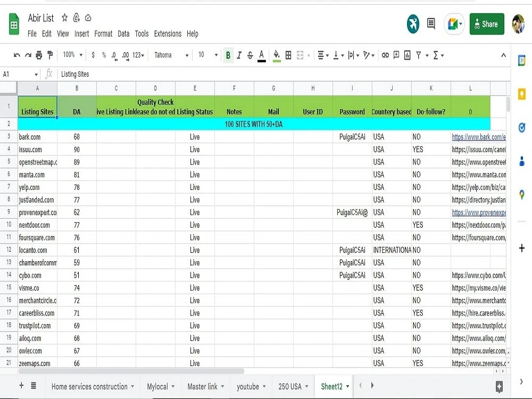Open the File menu
532x399 pixels.
32,34
